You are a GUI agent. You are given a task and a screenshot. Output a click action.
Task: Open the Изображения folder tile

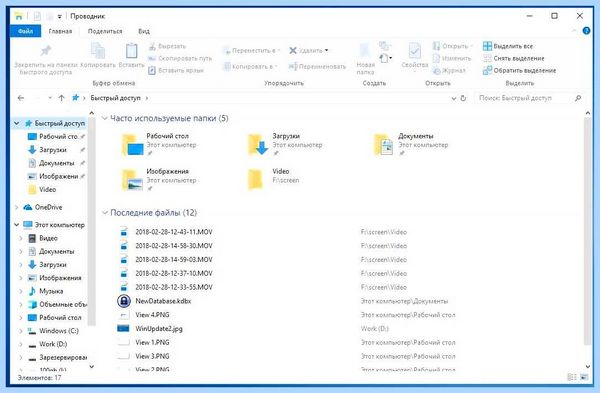[159, 180]
